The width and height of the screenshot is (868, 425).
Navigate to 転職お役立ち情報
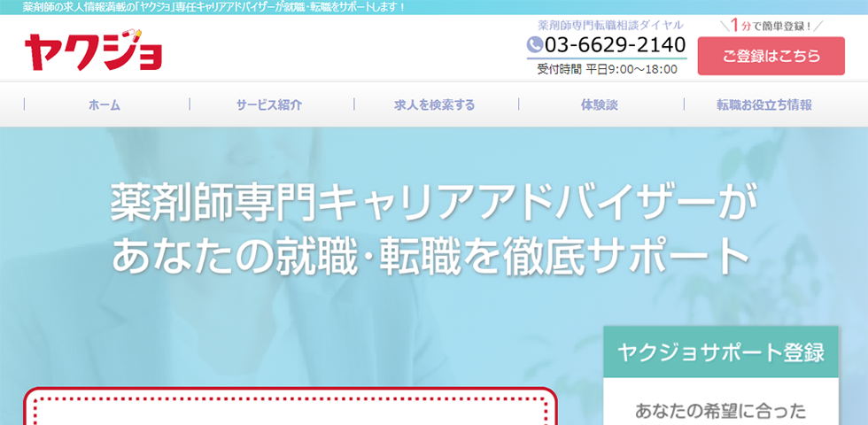pyautogui.click(x=764, y=104)
